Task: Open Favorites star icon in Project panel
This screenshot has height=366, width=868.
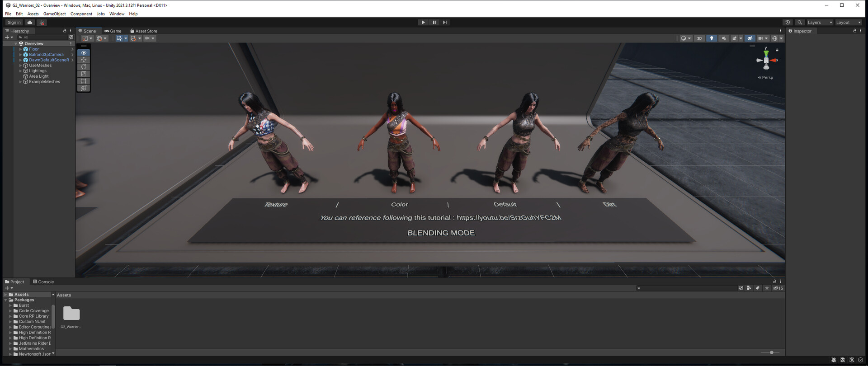Action: coord(767,288)
